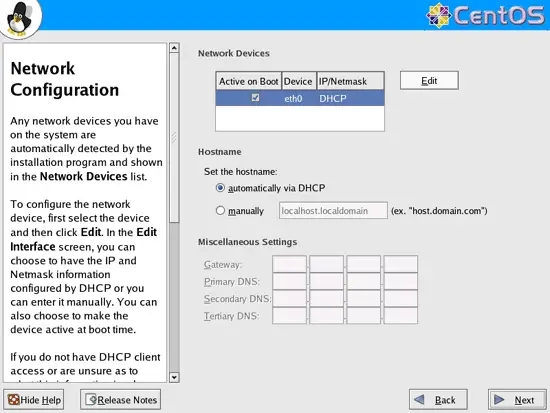
Task: Click the last Tertiary DNS octet field
Action: tap(401, 315)
